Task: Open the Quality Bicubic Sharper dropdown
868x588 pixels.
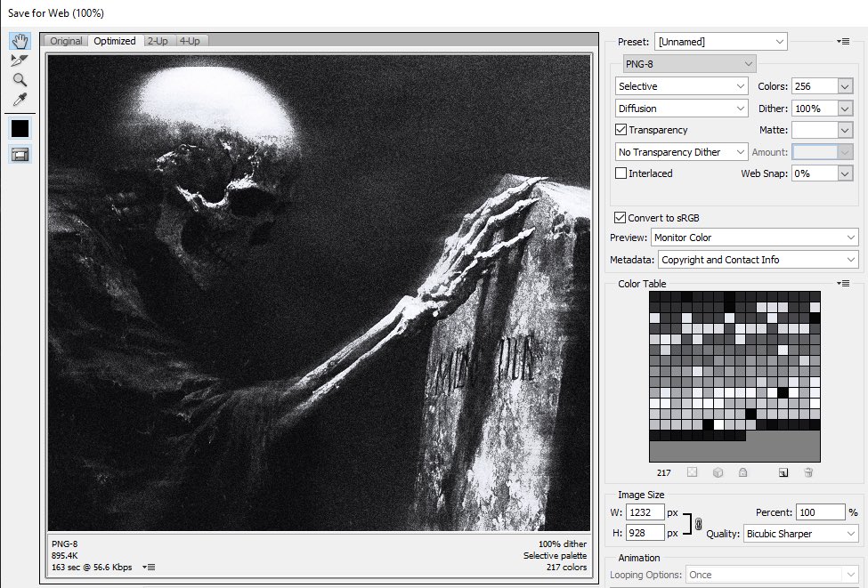Action: click(x=800, y=533)
